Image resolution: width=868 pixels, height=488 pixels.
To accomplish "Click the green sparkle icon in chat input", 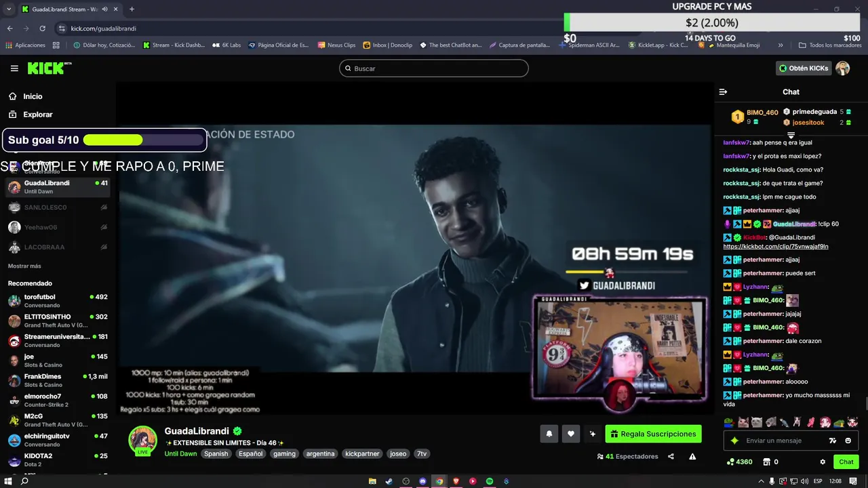I will [734, 441].
